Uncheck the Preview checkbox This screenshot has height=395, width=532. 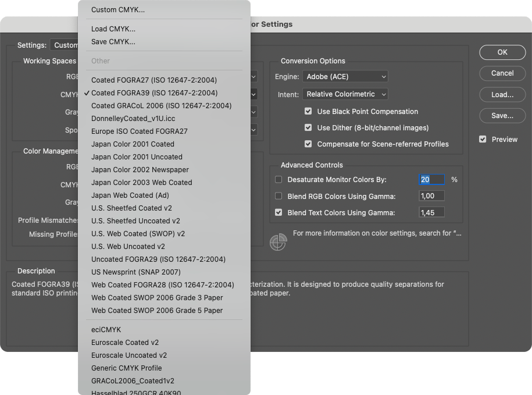click(x=483, y=140)
